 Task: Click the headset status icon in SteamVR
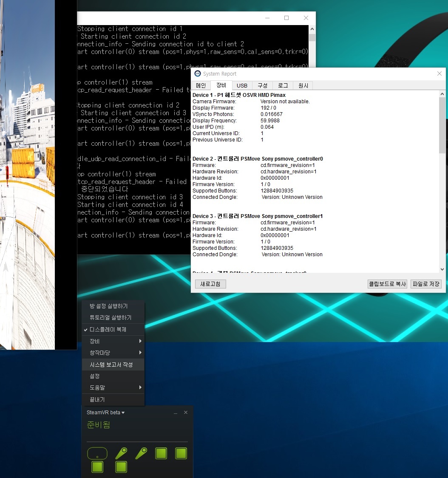point(97,453)
